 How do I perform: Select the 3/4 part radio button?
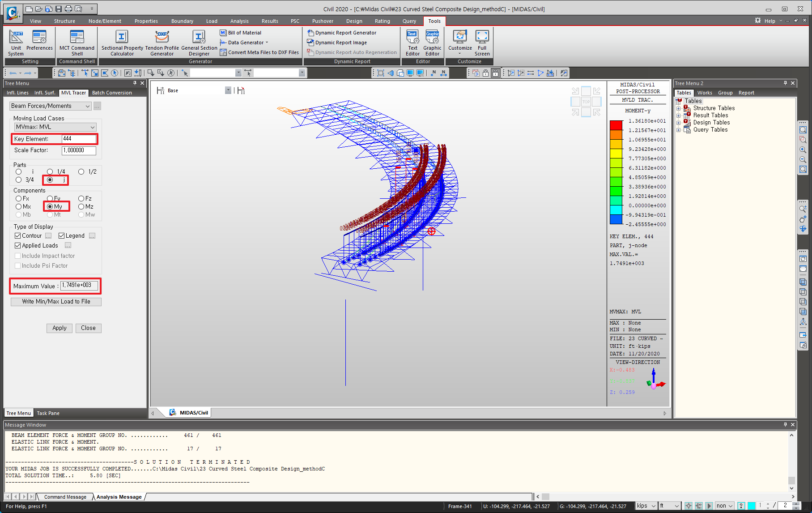tap(18, 180)
